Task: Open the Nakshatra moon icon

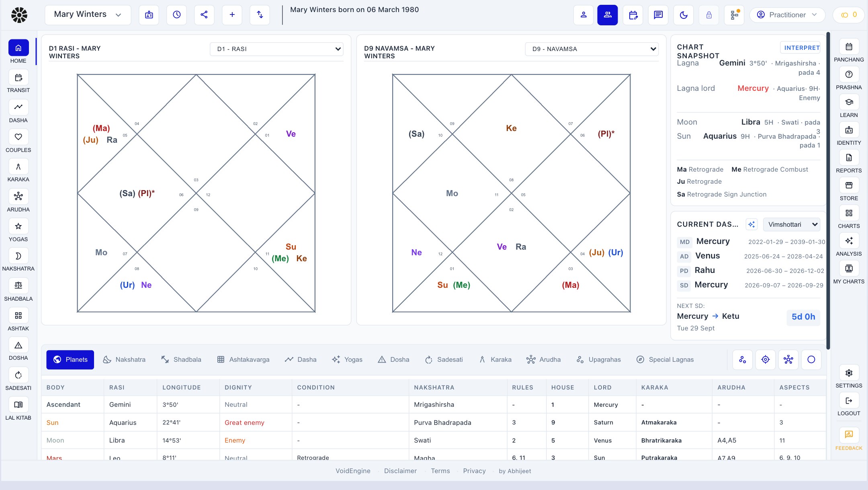Action: tap(18, 256)
